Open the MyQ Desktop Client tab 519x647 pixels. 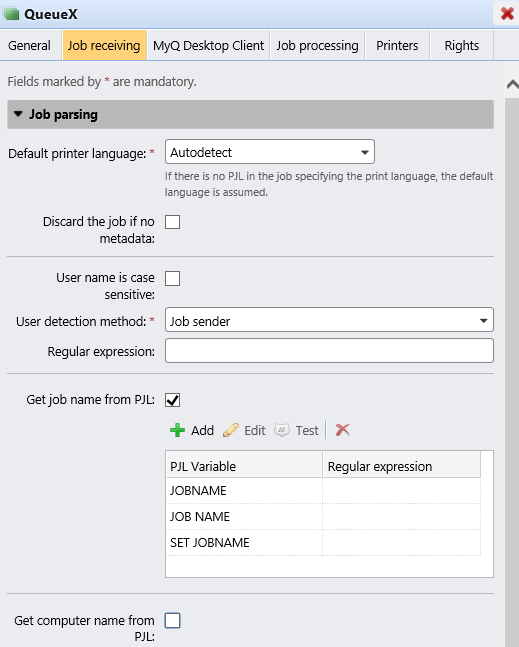(x=208, y=45)
